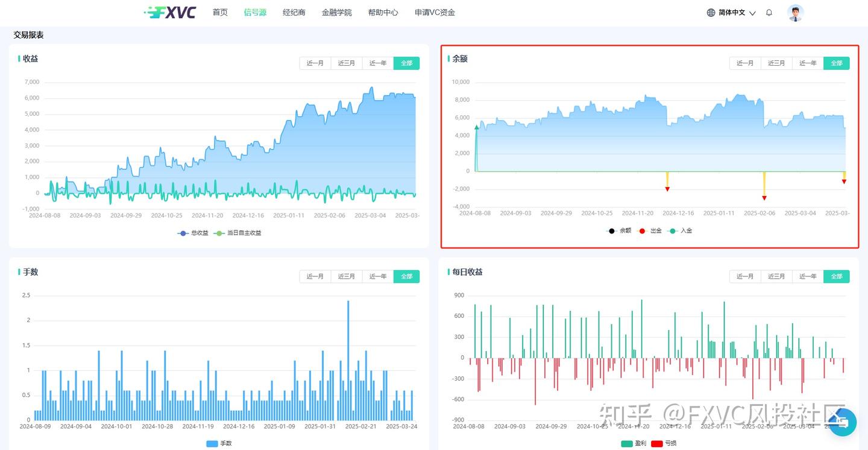Select 近一年 in the 收益 chart
Image resolution: width=868 pixels, height=450 pixels.
(378, 63)
